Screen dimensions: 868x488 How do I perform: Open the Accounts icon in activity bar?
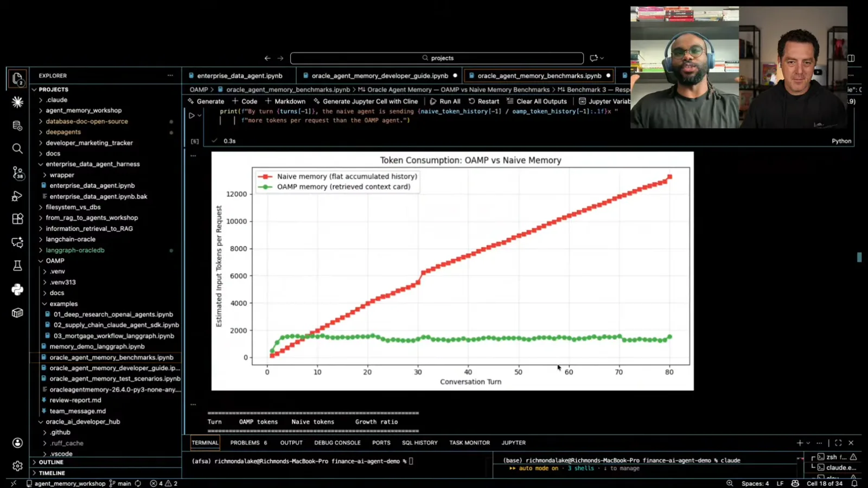(17, 443)
